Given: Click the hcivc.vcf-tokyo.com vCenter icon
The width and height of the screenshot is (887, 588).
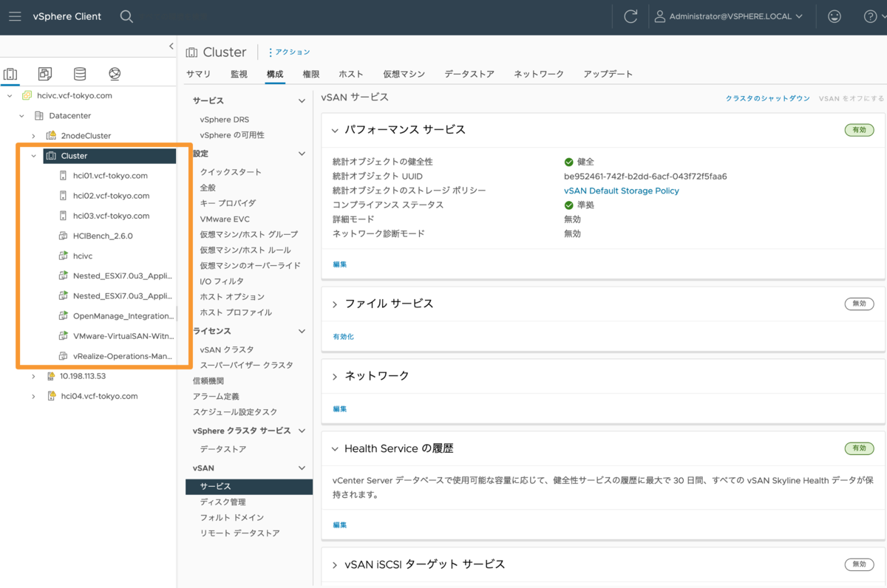Looking at the screenshot, I should (x=27, y=95).
